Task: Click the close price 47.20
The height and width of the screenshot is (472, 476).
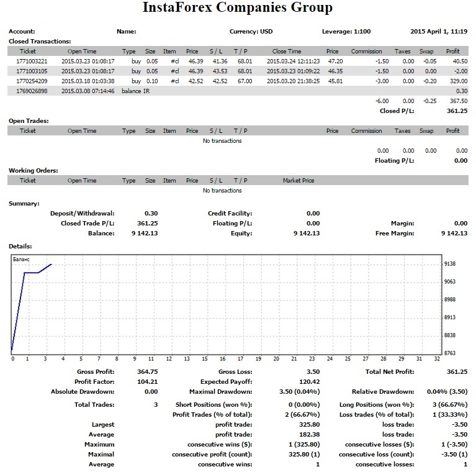Action: click(x=336, y=61)
